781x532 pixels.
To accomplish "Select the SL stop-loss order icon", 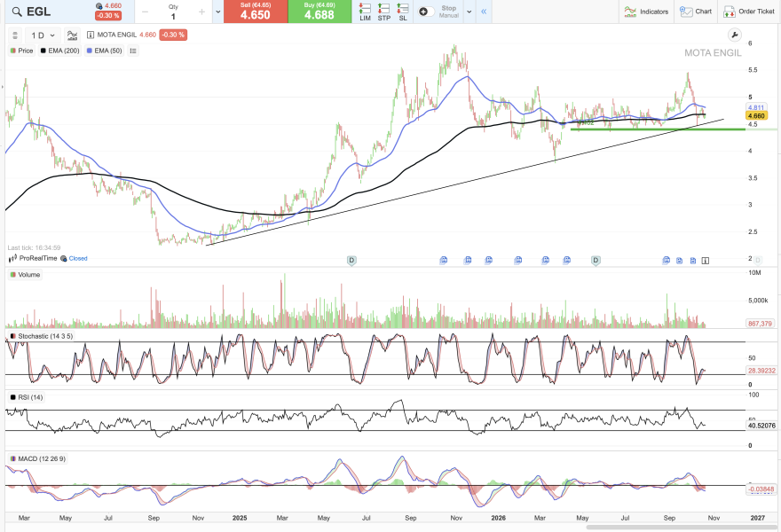I will (402, 12).
